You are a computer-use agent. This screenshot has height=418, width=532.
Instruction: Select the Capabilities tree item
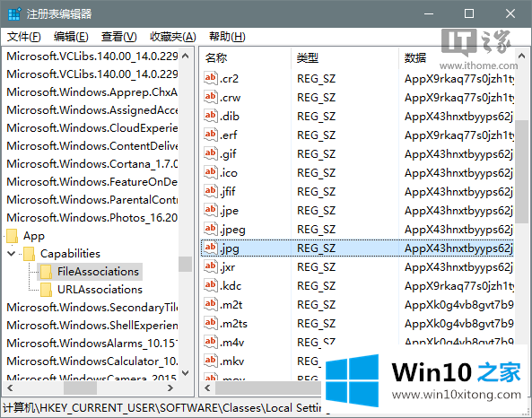click(70, 254)
